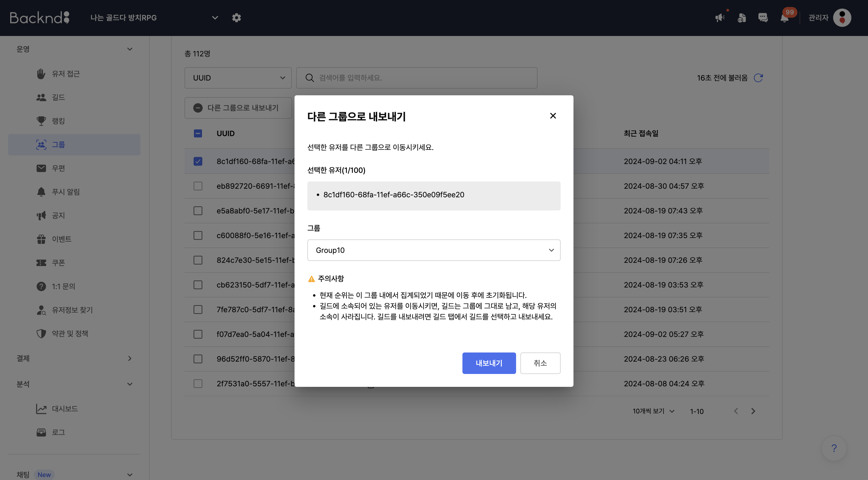Viewport: 868px width, 480px height.
Task: Click the 관리자 label in header
Action: 818,17
